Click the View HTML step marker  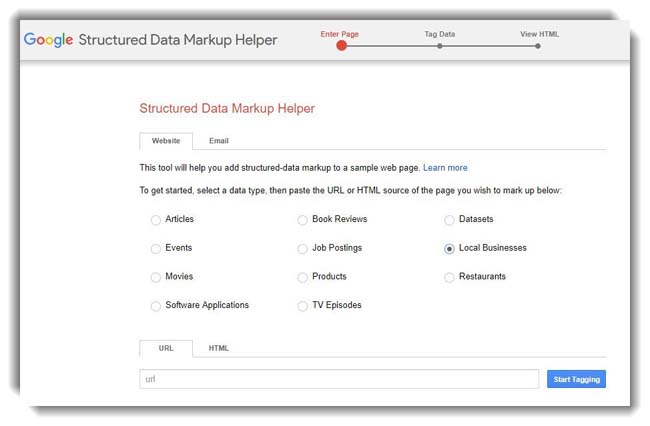[x=538, y=46]
